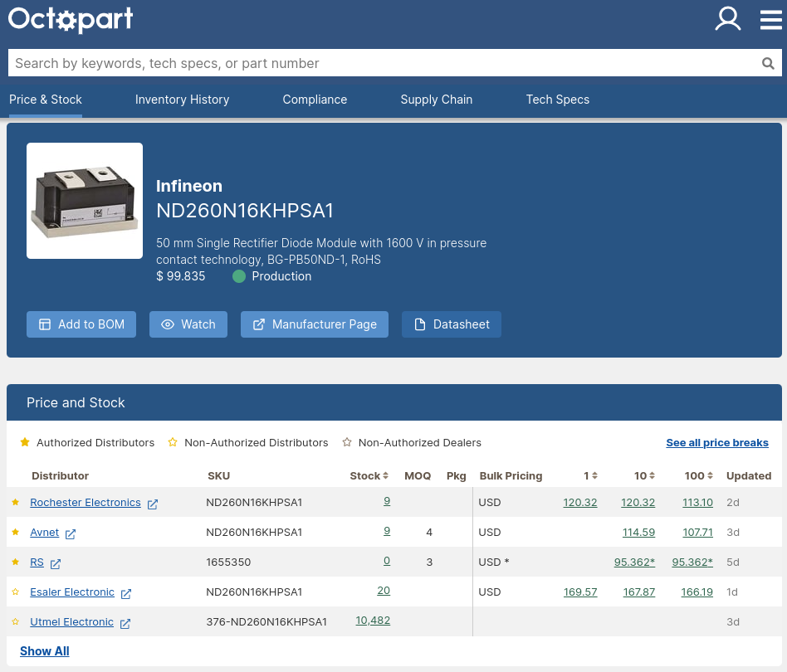787x672 pixels.
Task: Open Manufacturer Page via external link button
Action: 315,324
